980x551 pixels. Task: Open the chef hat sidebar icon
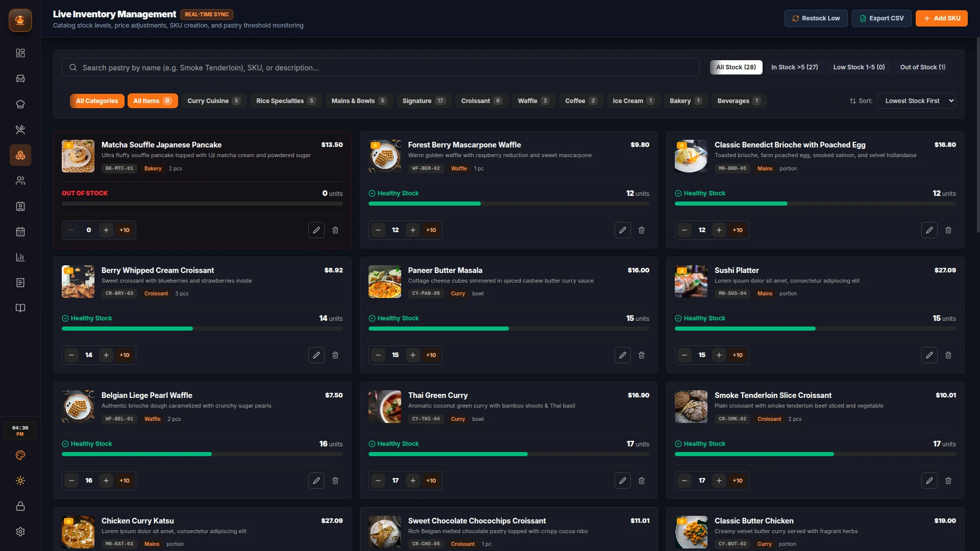click(20, 104)
